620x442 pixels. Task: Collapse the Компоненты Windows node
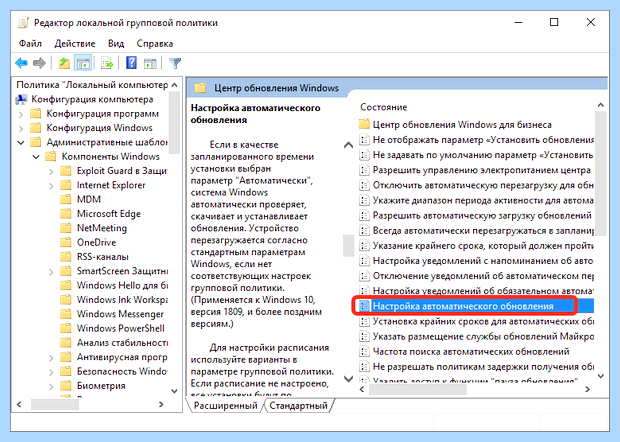coord(36,157)
